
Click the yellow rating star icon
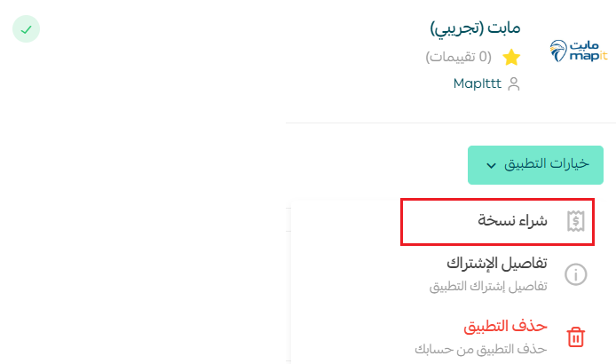511,58
